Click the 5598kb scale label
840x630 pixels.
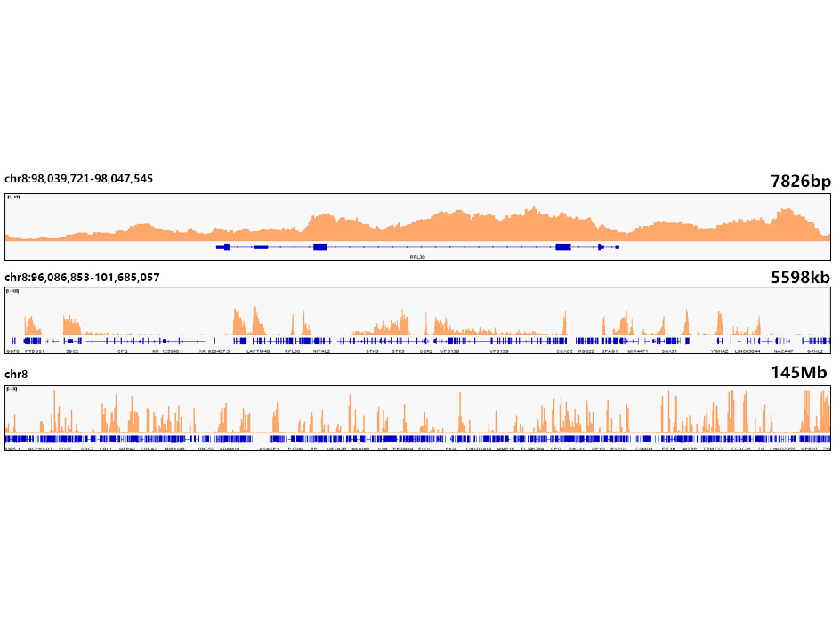tap(800, 278)
